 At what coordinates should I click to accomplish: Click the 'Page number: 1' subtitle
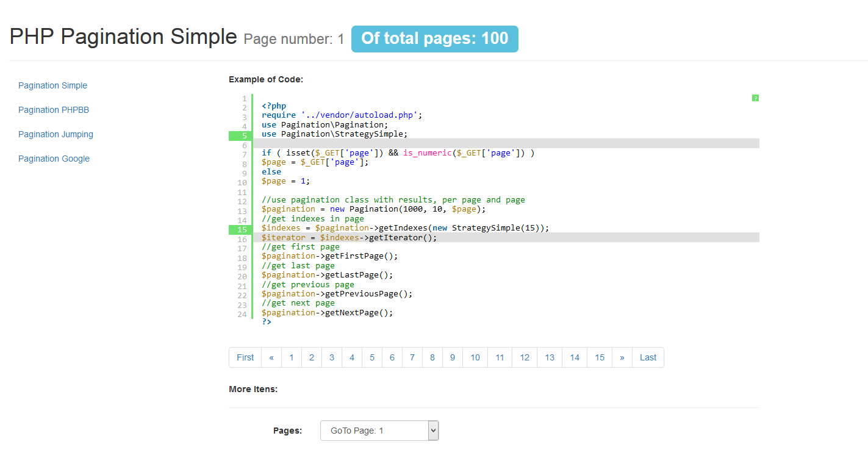click(x=294, y=40)
